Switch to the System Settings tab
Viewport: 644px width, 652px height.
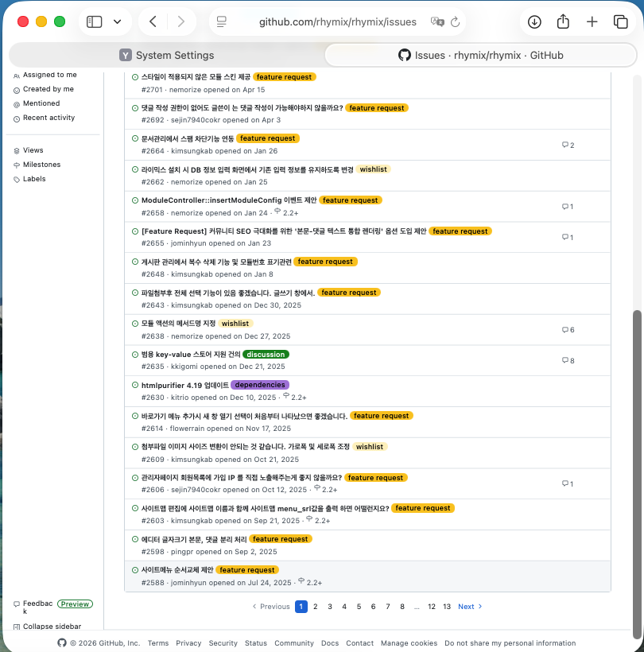click(167, 56)
